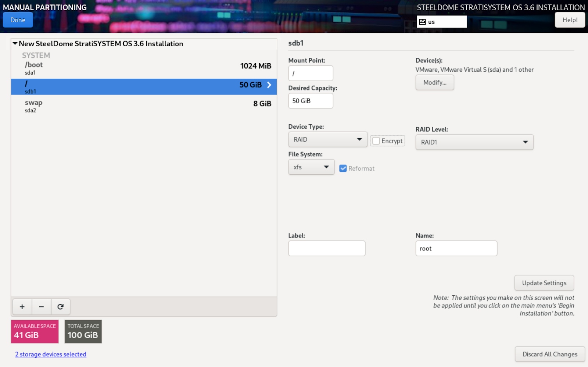Open the Device Type dropdown

coord(327,139)
